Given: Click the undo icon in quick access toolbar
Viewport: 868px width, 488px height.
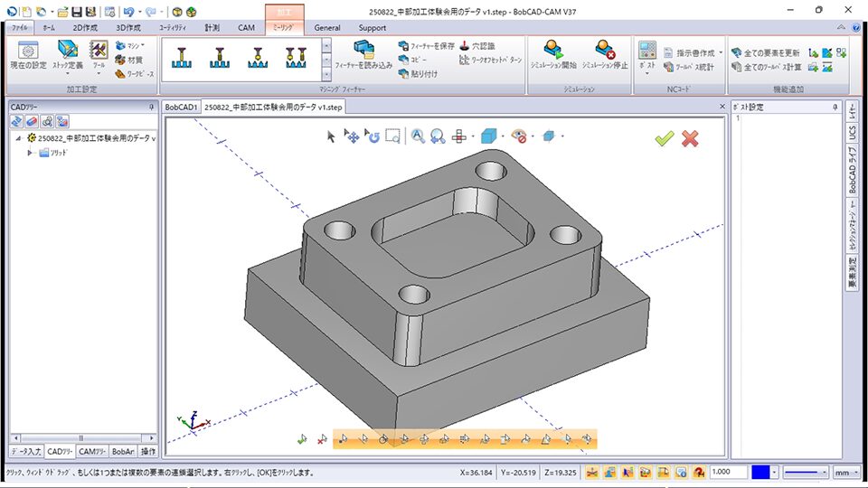Looking at the screenshot, I should [127, 11].
